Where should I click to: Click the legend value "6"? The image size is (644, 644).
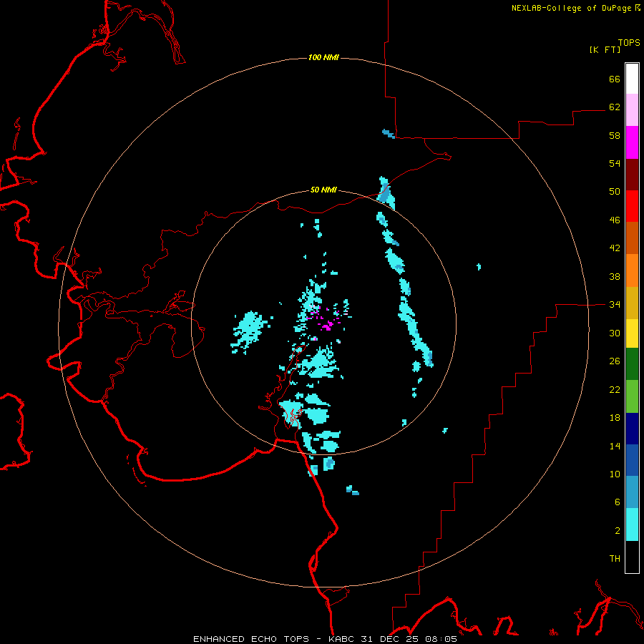617,502
